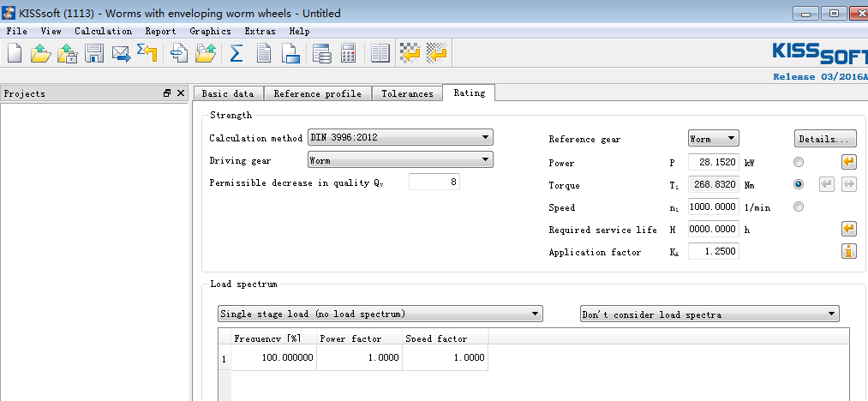
Task: Click the yellow arrow beside Required service life
Action: click(x=848, y=229)
